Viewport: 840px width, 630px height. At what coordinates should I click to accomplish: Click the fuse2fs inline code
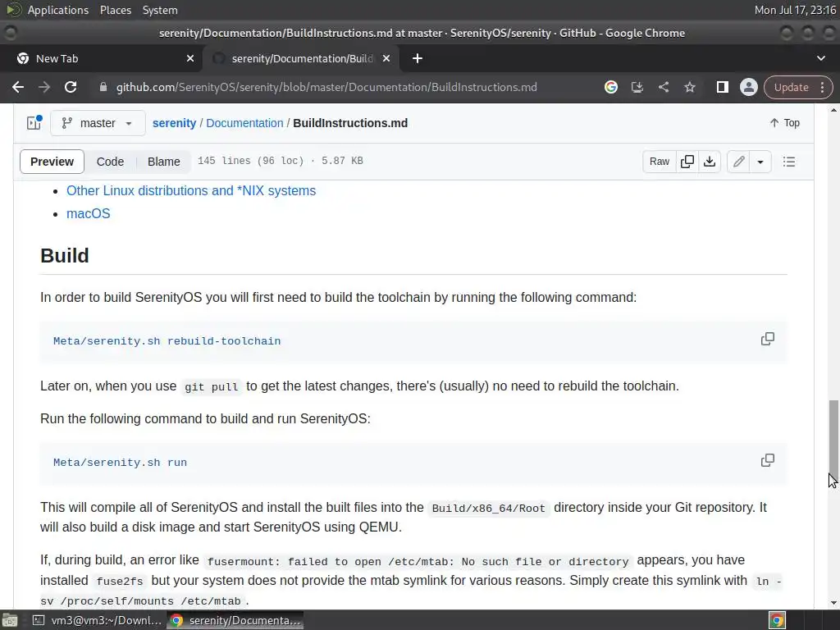click(120, 582)
